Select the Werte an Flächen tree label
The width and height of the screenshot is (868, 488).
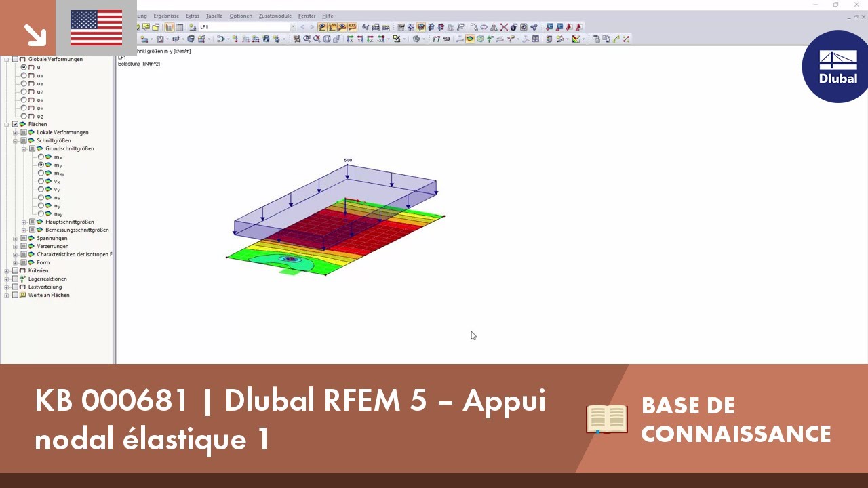tap(49, 295)
